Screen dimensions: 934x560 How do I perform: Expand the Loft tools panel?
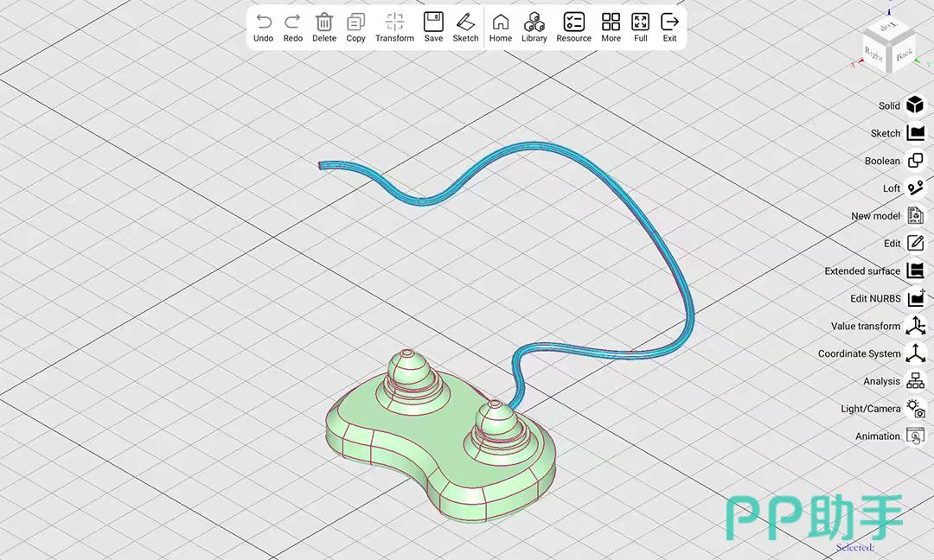(914, 188)
